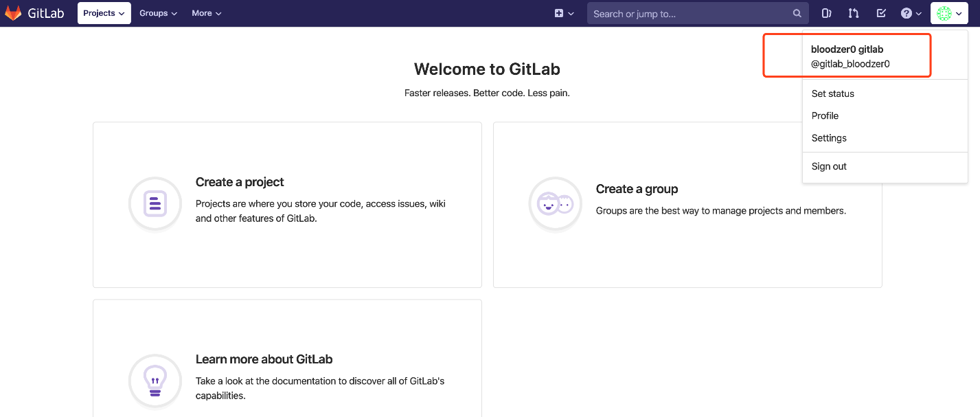This screenshot has height=417, width=980.
Task: Open the More navigation dropdown
Action: tap(207, 13)
